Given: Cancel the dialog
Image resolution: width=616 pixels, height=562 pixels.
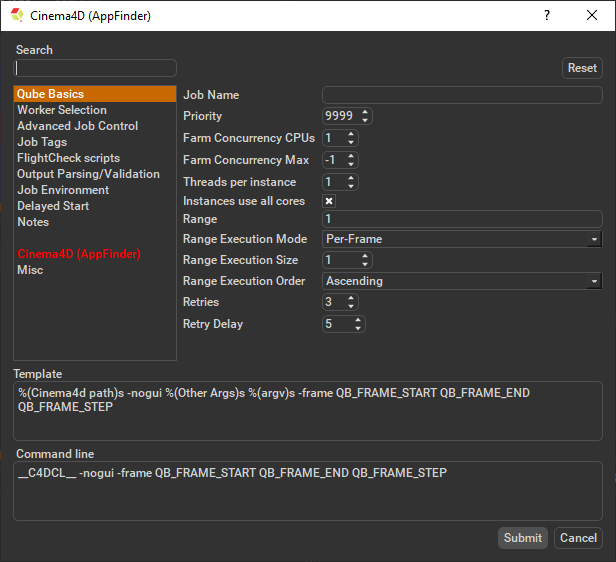Looking at the screenshot, I should coord(578,538).
